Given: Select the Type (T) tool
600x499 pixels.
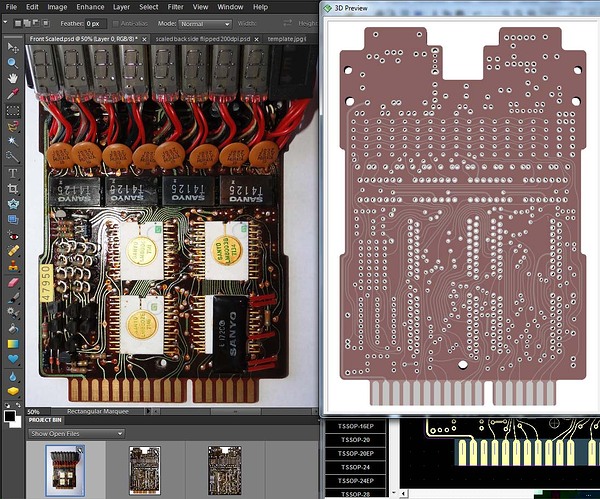Looking at the screenshot, I should [13, 173].
